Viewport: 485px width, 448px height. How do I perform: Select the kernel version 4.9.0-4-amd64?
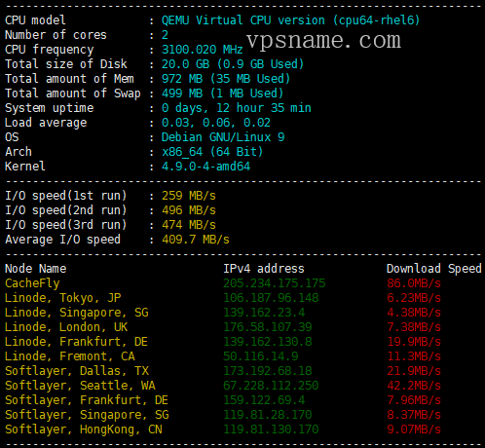[205, 167]
